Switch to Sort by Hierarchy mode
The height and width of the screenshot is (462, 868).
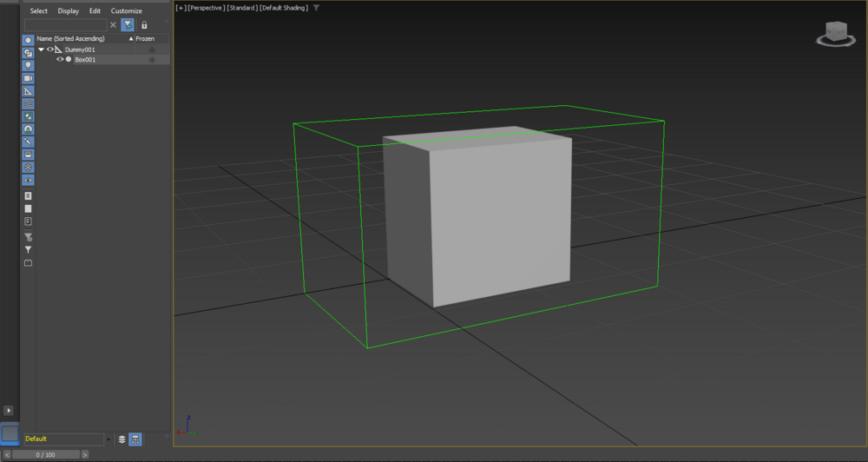pos(135,439)
